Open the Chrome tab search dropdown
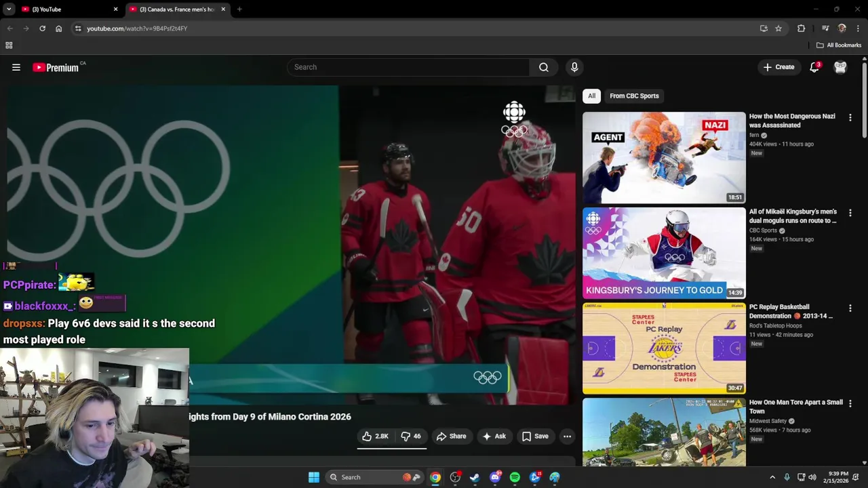Viewport: 868px width, 488px height. (x=9, y=9)
